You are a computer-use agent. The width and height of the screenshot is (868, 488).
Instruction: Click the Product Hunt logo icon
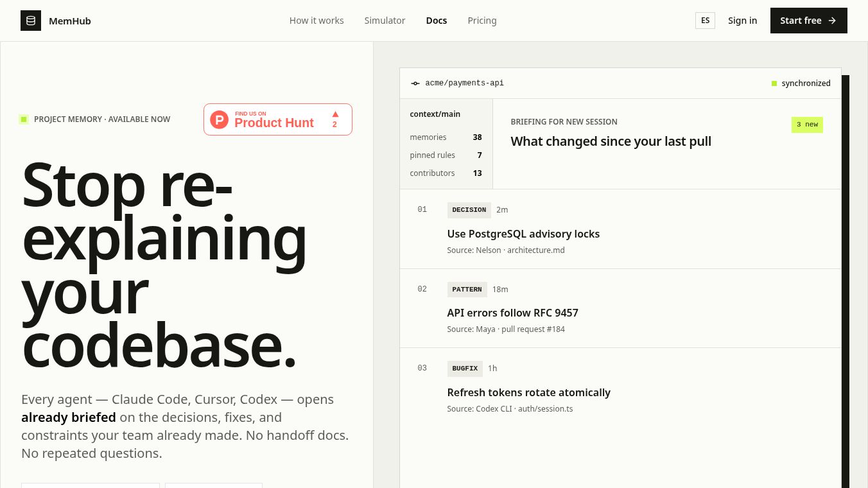(x=220, y=119)
